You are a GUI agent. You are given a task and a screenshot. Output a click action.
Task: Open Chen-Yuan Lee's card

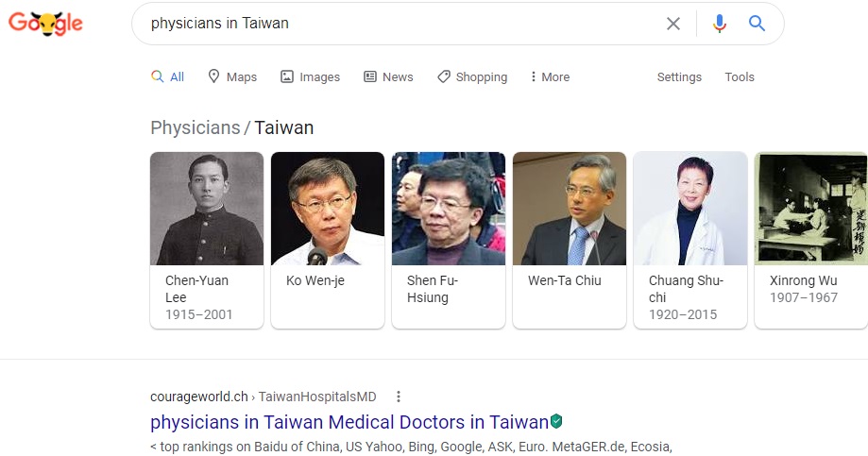click(x=207, y=240)
